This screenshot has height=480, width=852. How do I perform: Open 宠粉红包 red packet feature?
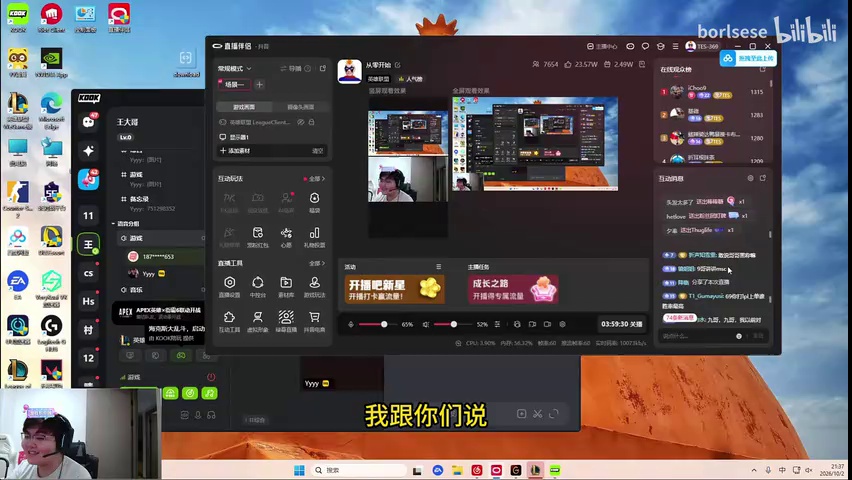(x=258, y=236)
